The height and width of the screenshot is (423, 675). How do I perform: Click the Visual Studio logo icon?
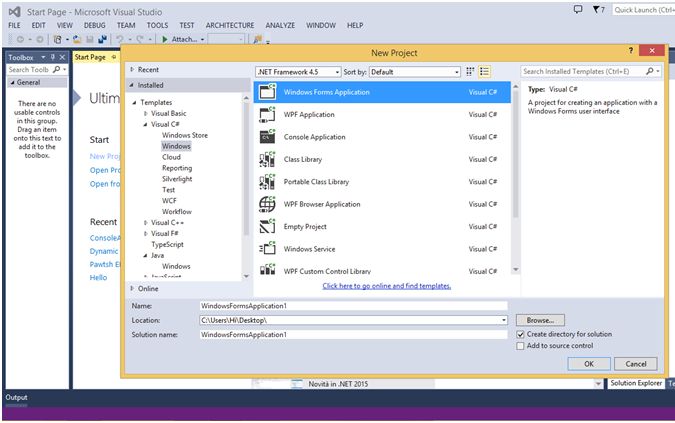click(15, 12)
